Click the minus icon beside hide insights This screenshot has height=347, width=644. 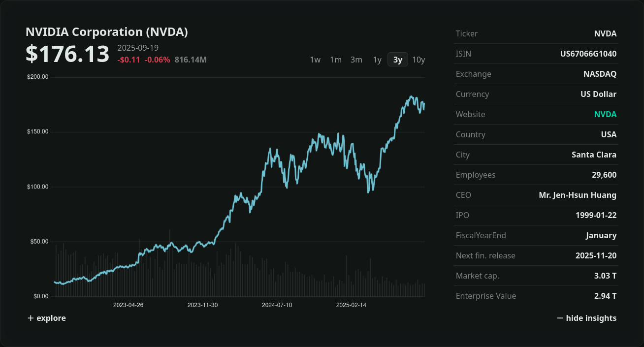click(560, 318)
